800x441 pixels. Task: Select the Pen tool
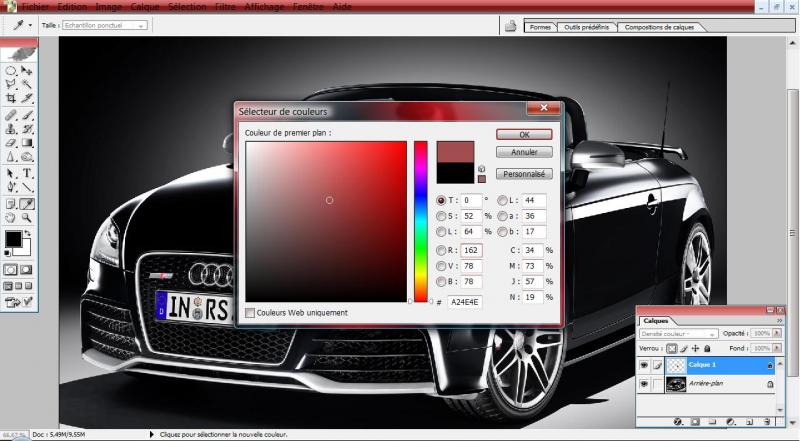pos(11,187)
